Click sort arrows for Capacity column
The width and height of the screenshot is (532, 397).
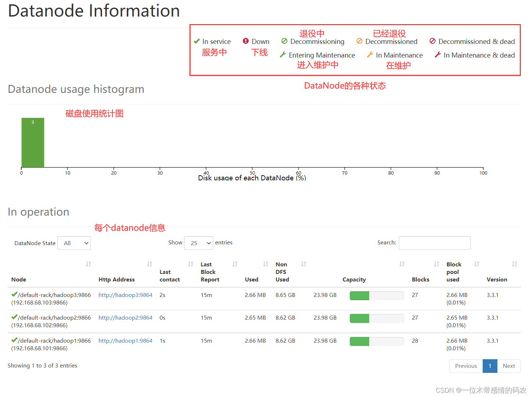[402, 264]
